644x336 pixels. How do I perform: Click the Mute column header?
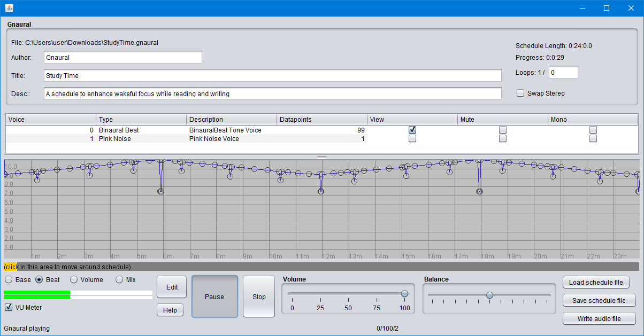coord(503,120)
